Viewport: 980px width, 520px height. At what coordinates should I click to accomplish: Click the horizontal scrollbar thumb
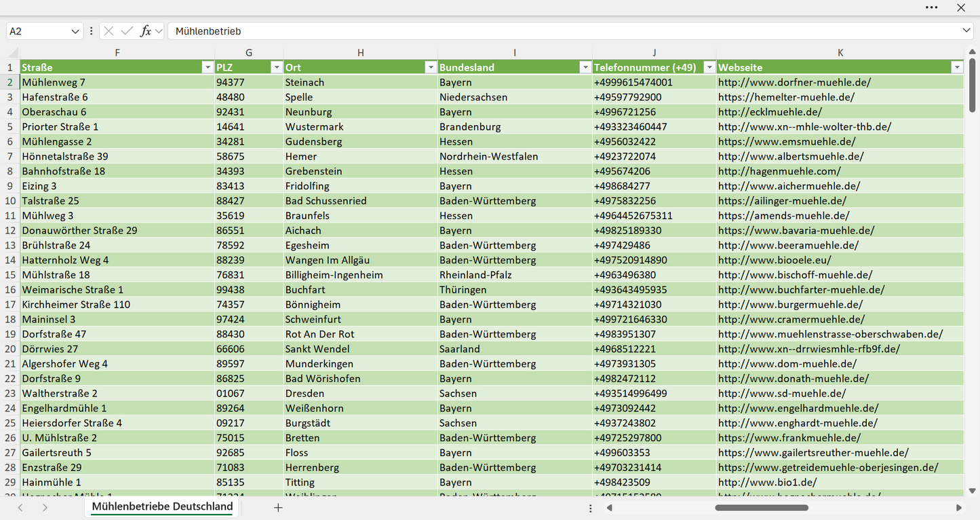point(760,507)
